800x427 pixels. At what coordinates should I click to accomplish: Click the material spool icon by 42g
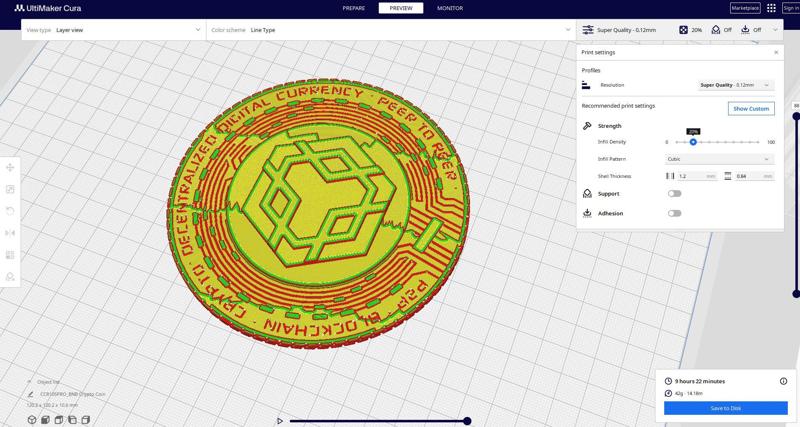668,393
